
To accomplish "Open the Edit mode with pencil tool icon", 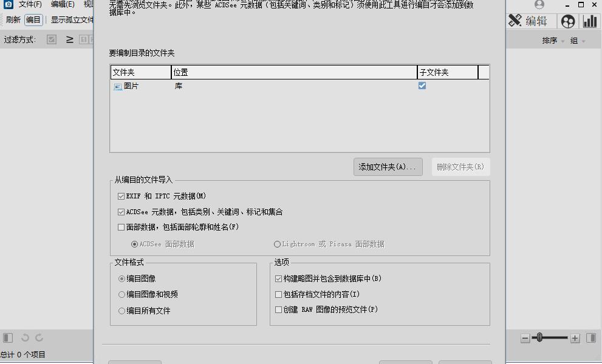I will [x=515, y=21].
